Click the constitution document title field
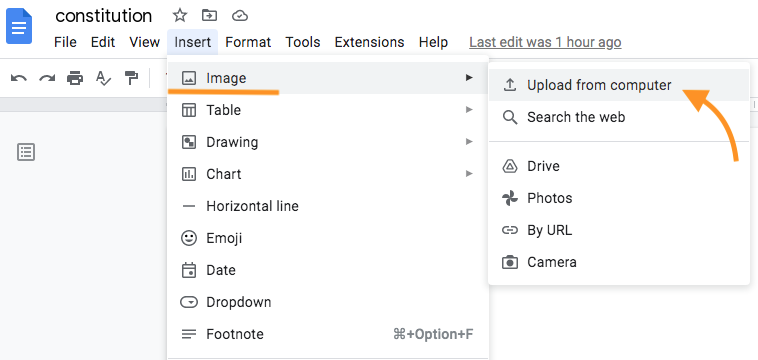This screenshot has height=360, width=758. click(x=103, y=16)
